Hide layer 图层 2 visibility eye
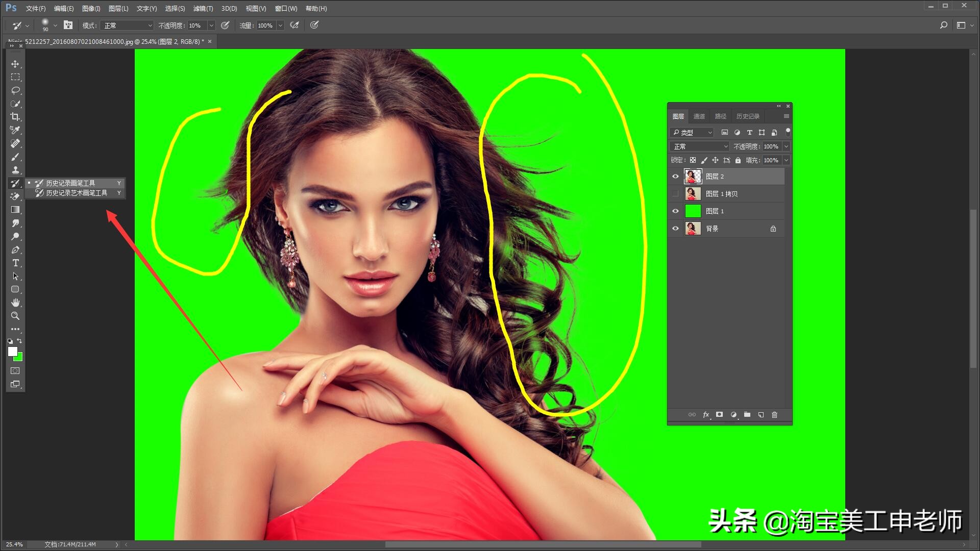 pos(675,177)
